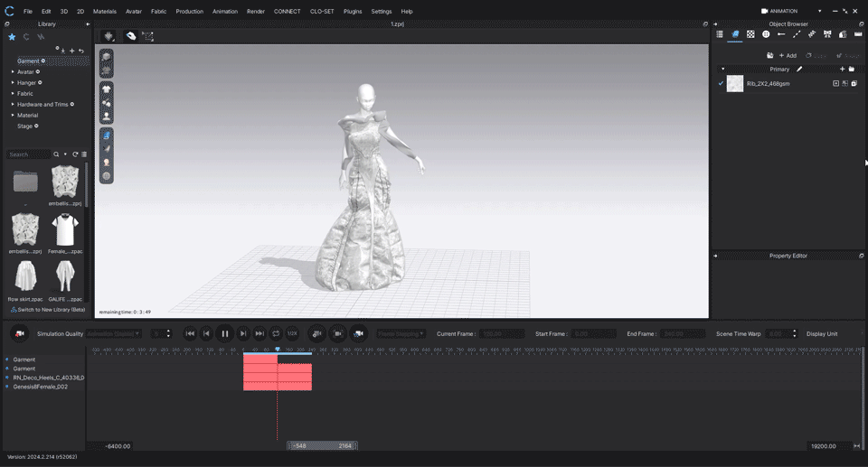Open the Materials menu
The width and height of the screenshot is (868, 467).
point(105,11)
